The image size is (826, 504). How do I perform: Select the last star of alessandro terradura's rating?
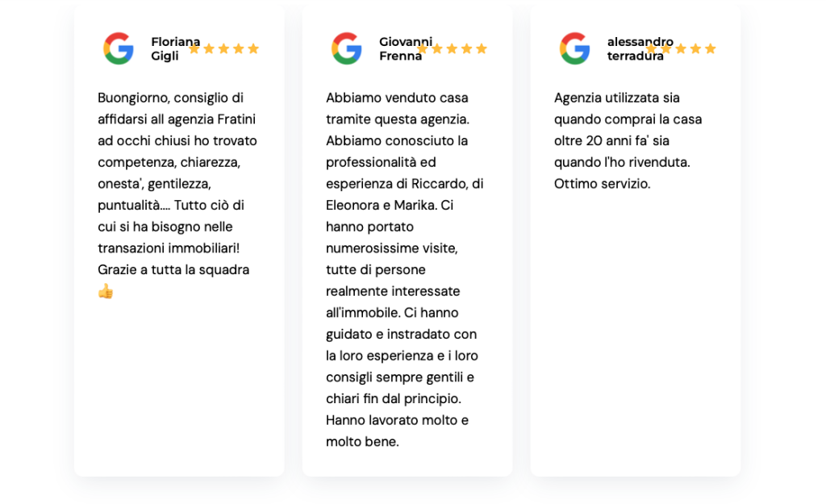click(710, 48)
